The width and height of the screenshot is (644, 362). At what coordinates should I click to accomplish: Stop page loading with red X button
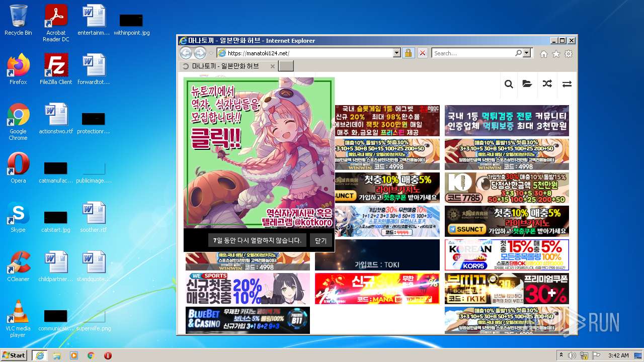(x=423, y=53)
